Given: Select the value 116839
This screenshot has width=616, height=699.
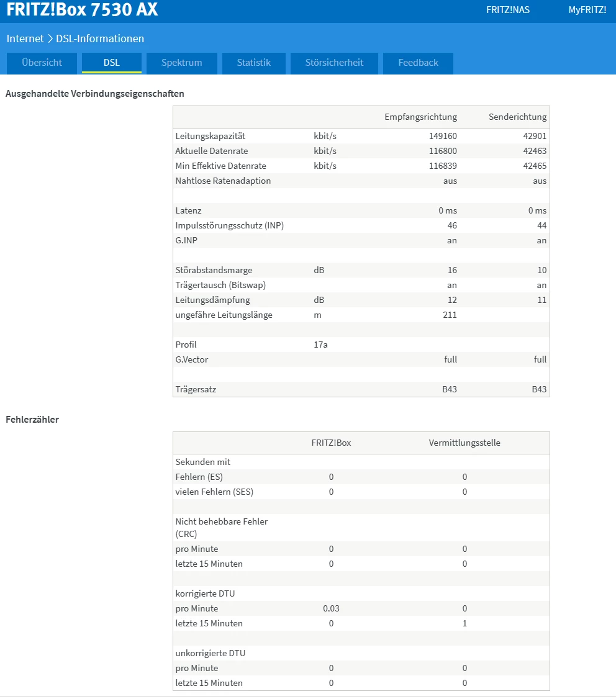Looking at the screenshot, I should pos(443,166).
